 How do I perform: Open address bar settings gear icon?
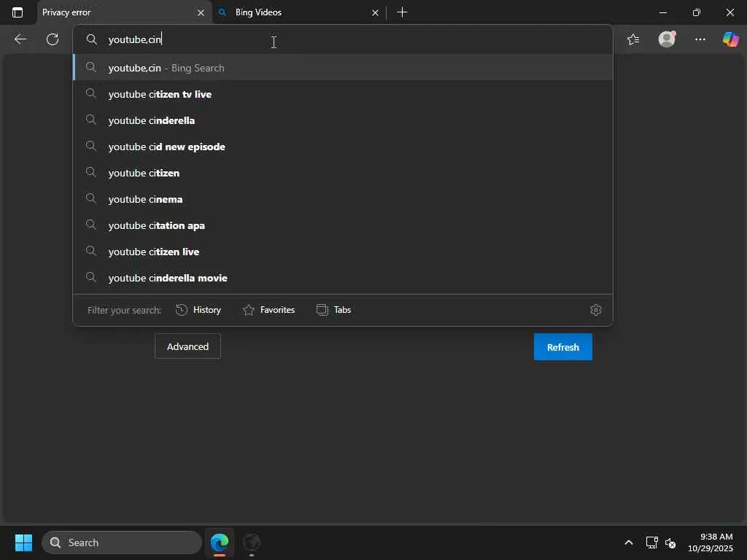[595, 310]
